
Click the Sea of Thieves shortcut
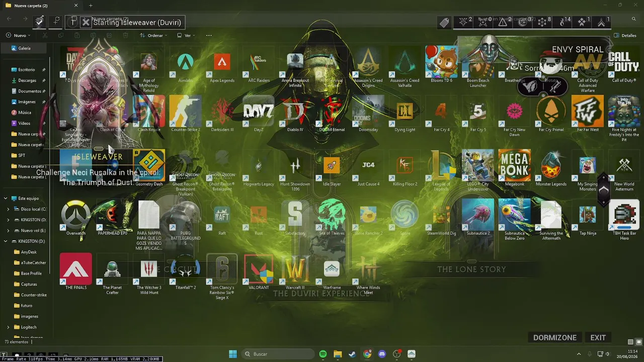[332, 218]
